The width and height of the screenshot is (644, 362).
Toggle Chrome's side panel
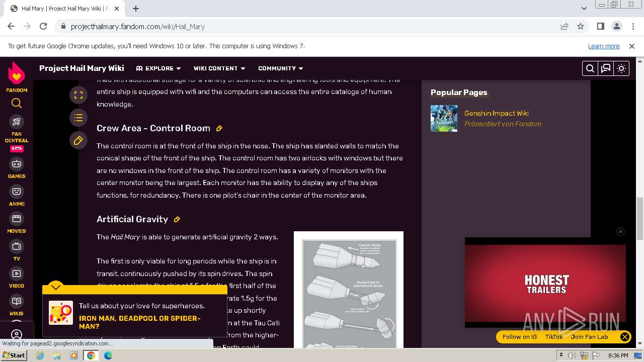[600, 26]
